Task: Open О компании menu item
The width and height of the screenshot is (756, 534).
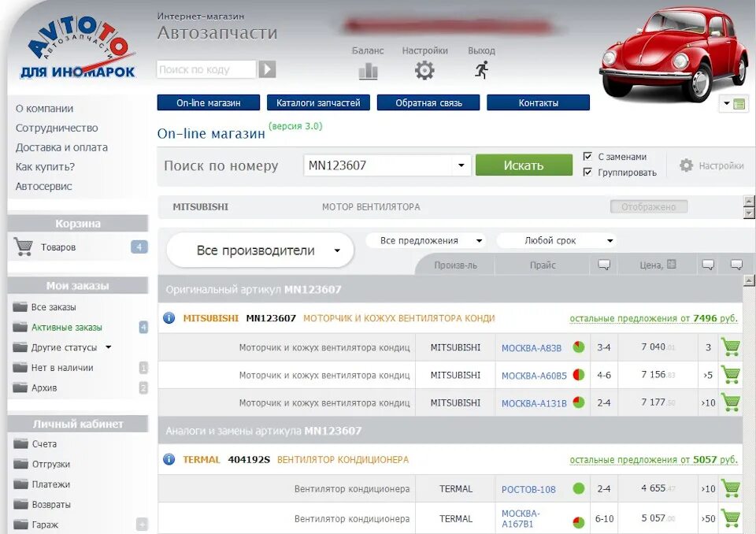Action: click(x=44, y=109)
